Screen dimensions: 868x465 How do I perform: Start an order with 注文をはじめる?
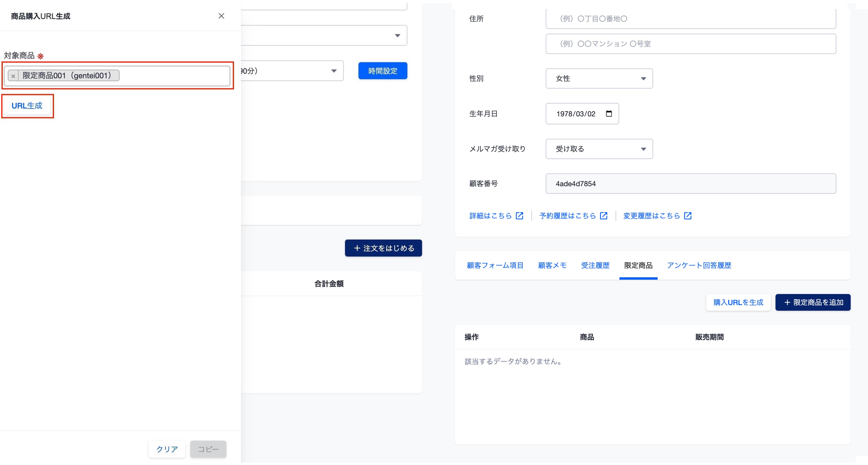coord(383,249)
